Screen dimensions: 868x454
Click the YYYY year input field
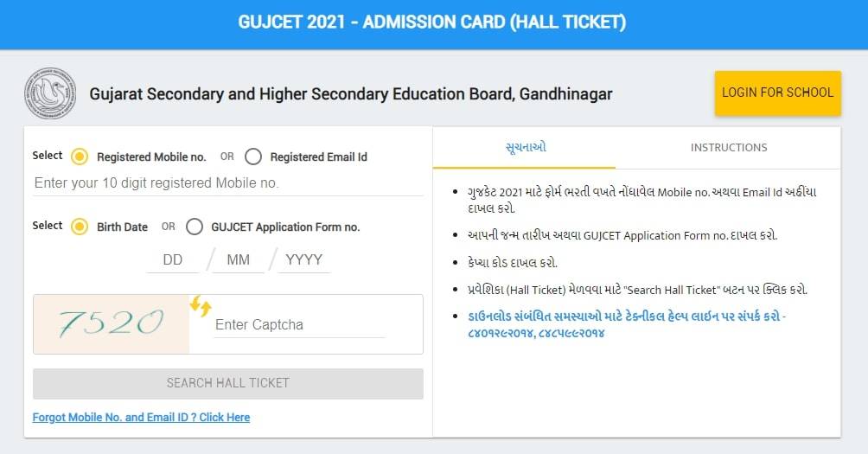303,259
